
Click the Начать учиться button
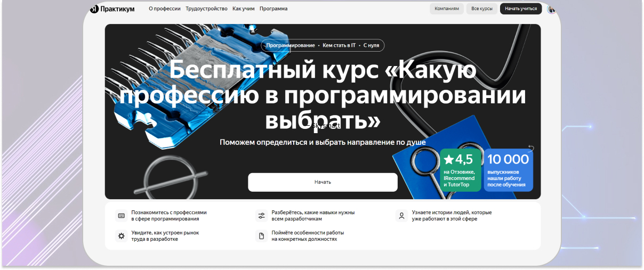point(521,9)
